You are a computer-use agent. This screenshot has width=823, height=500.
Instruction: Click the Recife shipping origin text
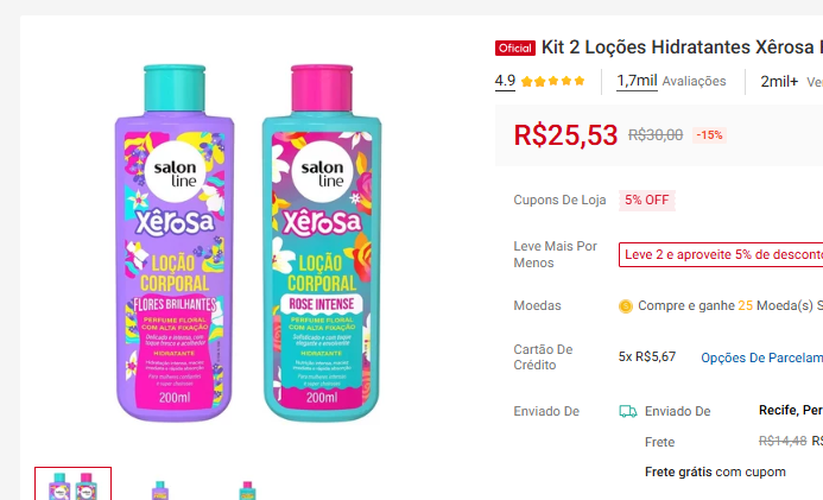790,410
